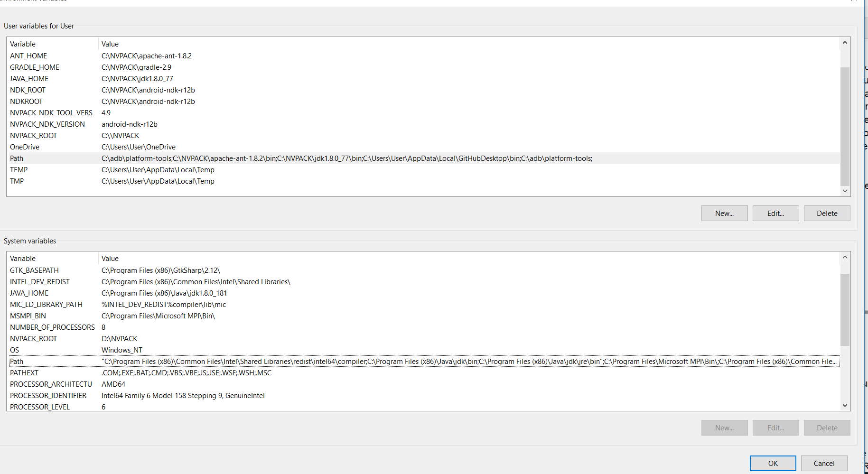Click the up arrow on the user variables scrollbar
Image resolution: width=868 pixels, height=474 pixels.
[845, 42]
